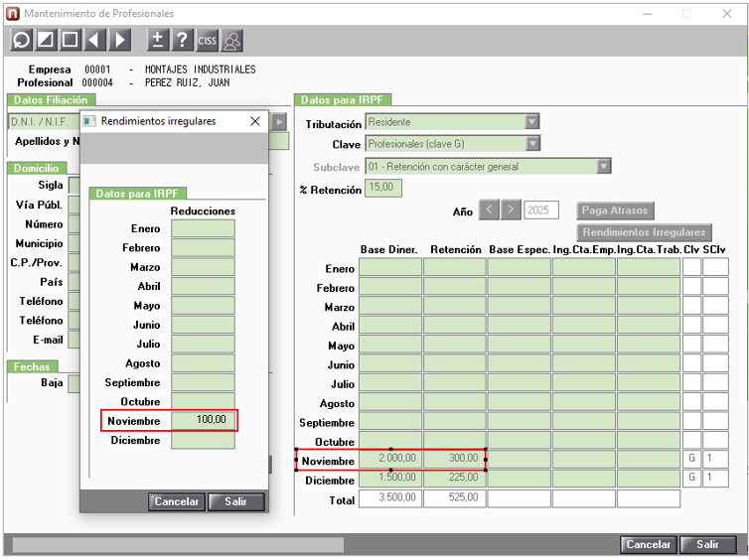Click the professional name PEREZ RUIZ, JUAN
Viewport: 749px width, 560px height.
coord(188,82)
